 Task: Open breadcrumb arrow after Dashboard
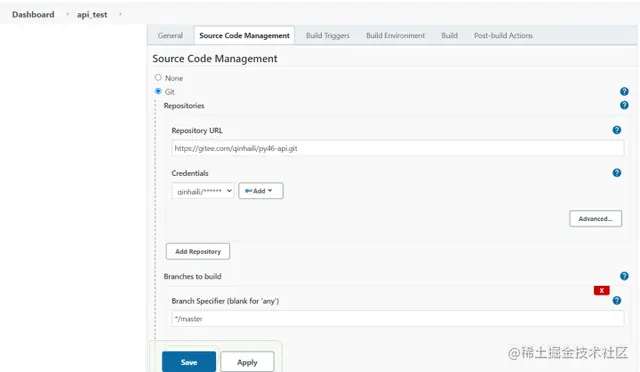click(x=67, y=14)
